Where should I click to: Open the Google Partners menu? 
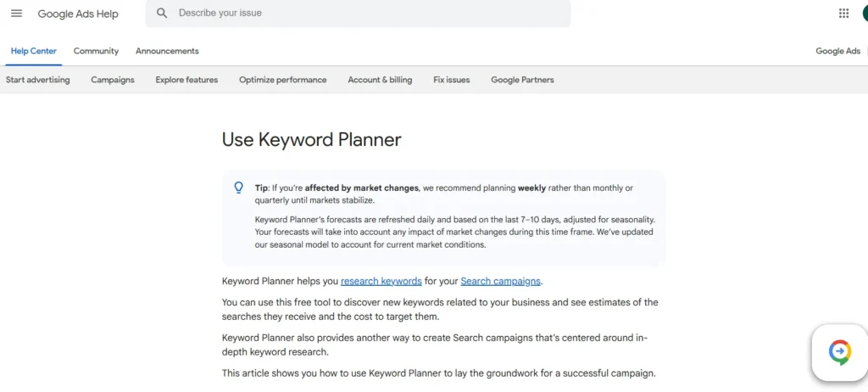(x=522, y=80)
